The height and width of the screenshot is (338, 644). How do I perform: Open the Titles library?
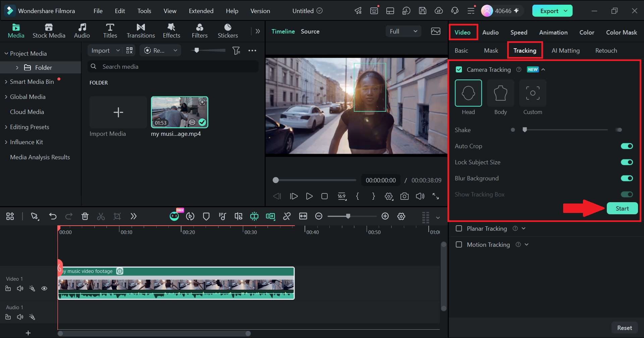(110, 31)
